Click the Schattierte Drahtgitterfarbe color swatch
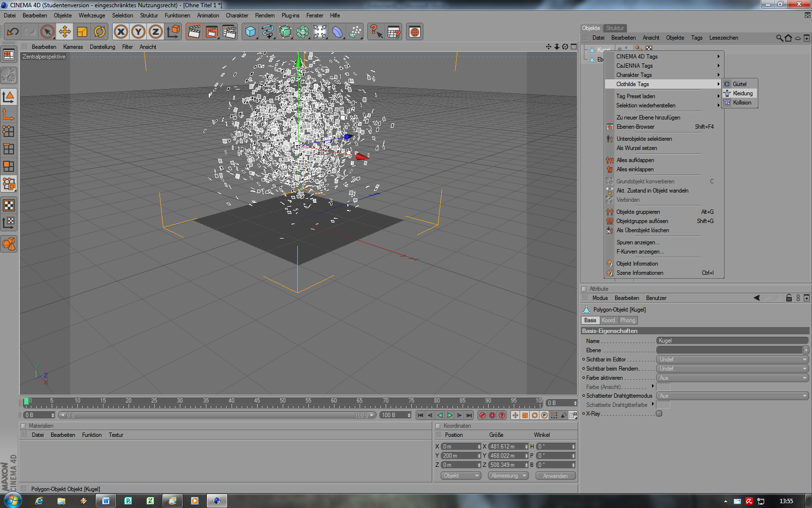This screenshot has width=812, height=508. point(663,405)
